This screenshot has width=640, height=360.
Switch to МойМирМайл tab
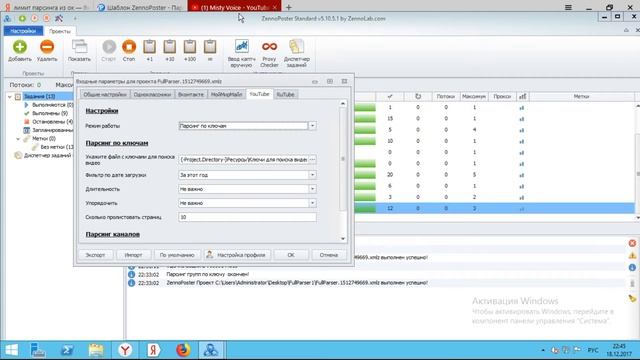[227, 94]
